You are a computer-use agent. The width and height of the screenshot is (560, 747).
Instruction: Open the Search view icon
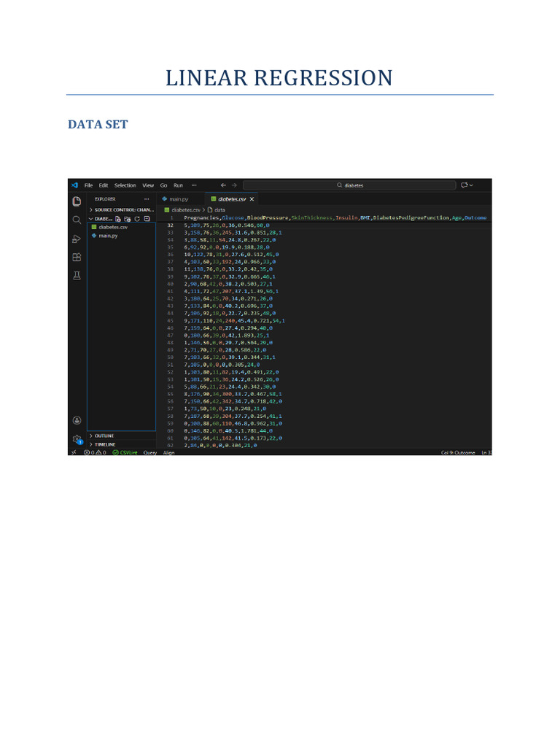pos(77,220)
